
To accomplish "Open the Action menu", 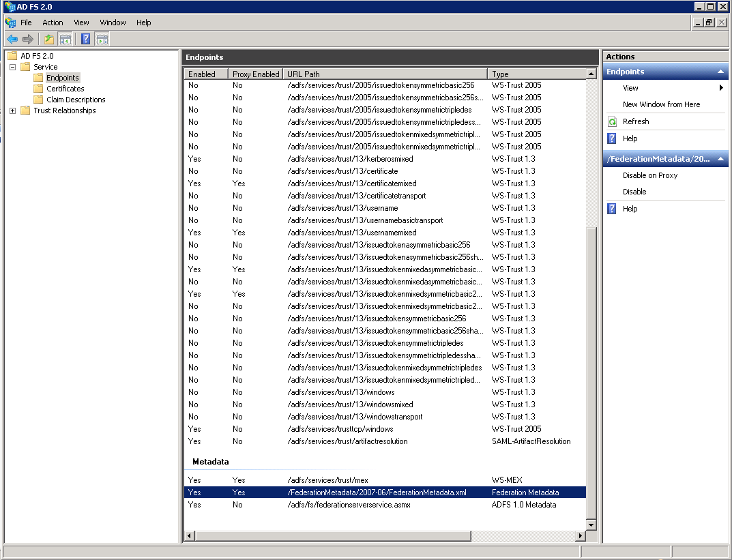I will pyautogui.click(x=53, y=23).
